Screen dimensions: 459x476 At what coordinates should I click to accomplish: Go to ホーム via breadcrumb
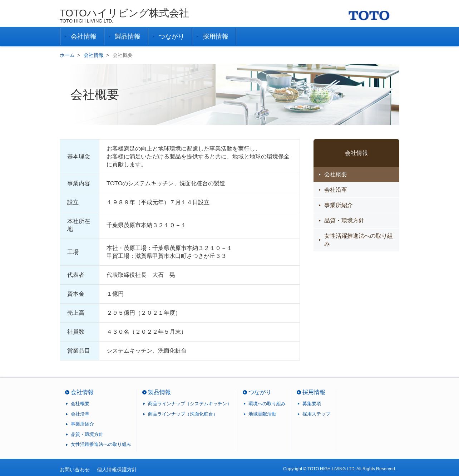coord(67,55)
